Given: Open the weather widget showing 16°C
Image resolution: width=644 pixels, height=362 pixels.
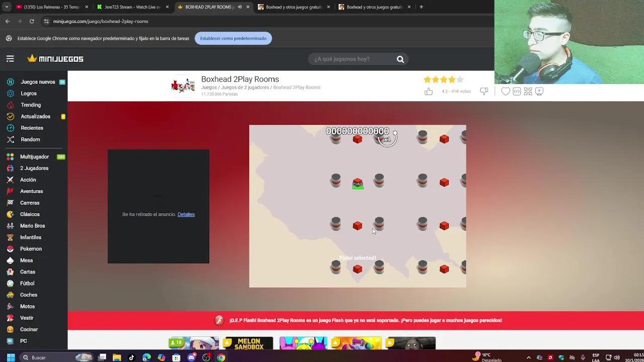Looking at the screenshot, I should pos(487,357).
